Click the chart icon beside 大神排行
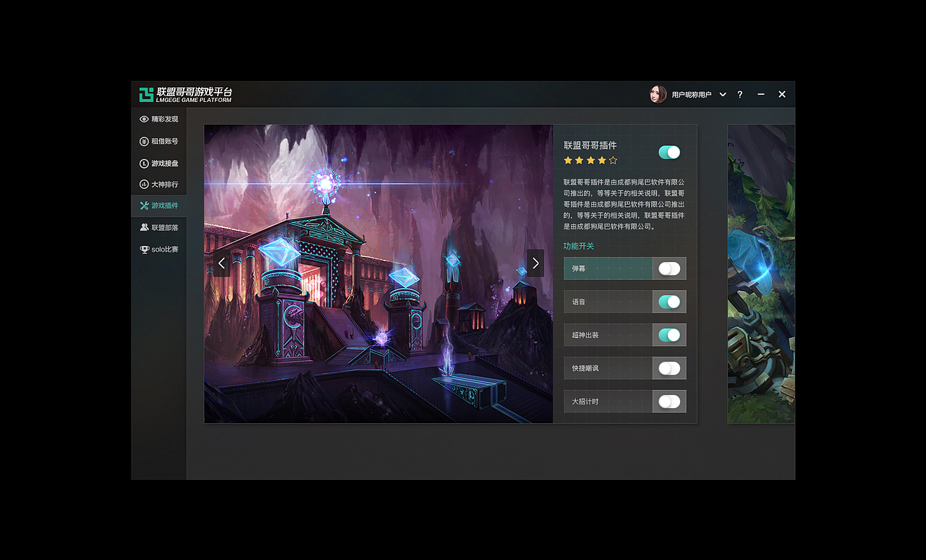Viewport: 926px width, 560px height. 144,184
